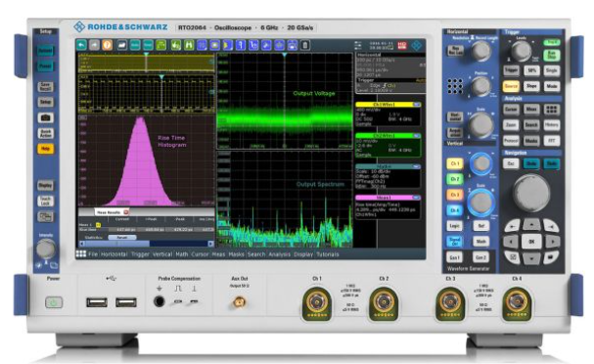Toggle channel Ch 2 green button
The width and height of the screenshot is (594, 364).
[x=455, y=179]
